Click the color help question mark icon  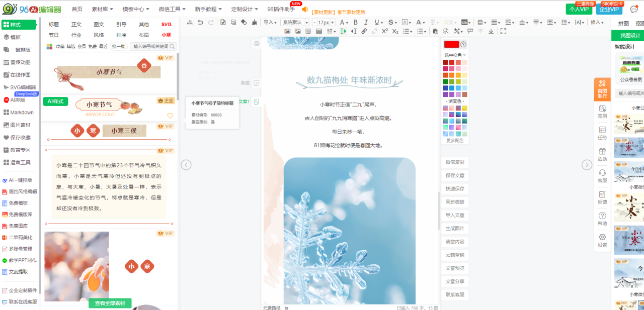click(x=463, y=44)
